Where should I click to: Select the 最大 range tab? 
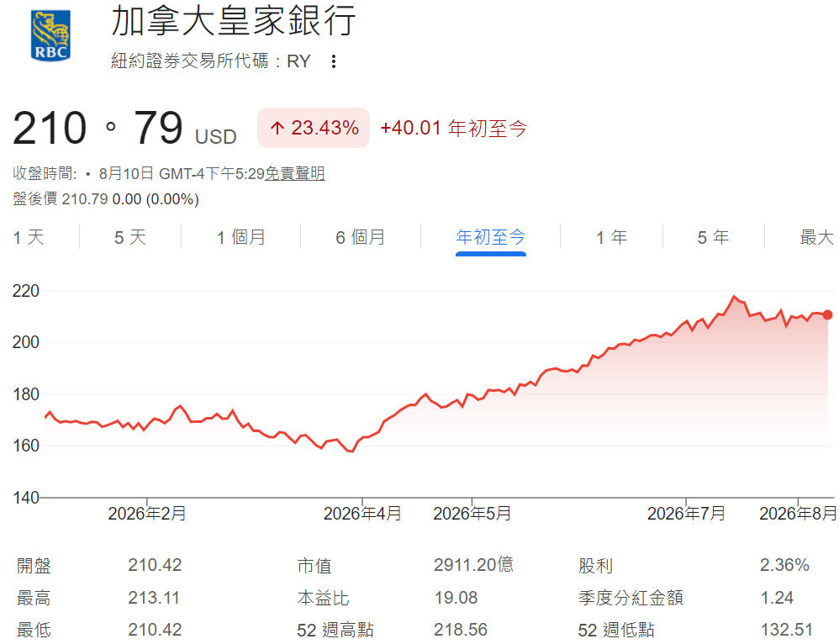816,236
